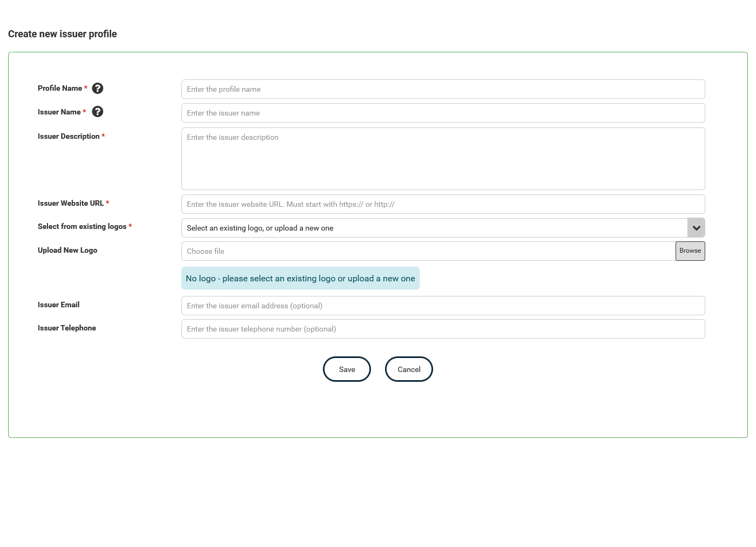Click the Choose file upload field
This screenshot has width=756, height=547.
(428, 251)
